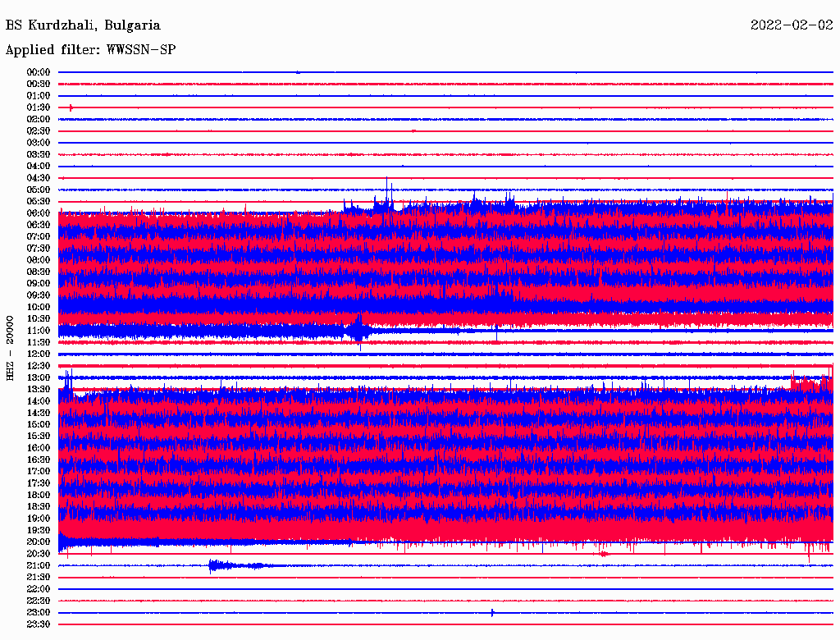Click the 20:30 time label

click(x=39, y=554)
